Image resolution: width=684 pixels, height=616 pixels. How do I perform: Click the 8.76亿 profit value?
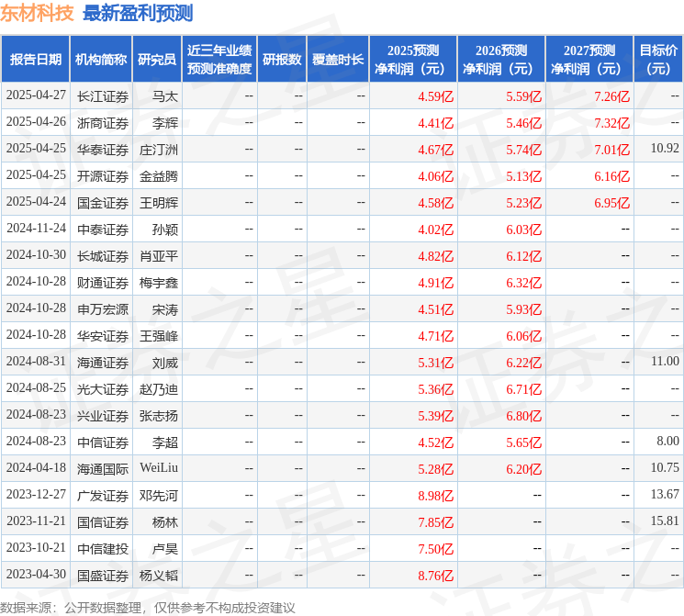coord(435,576)
